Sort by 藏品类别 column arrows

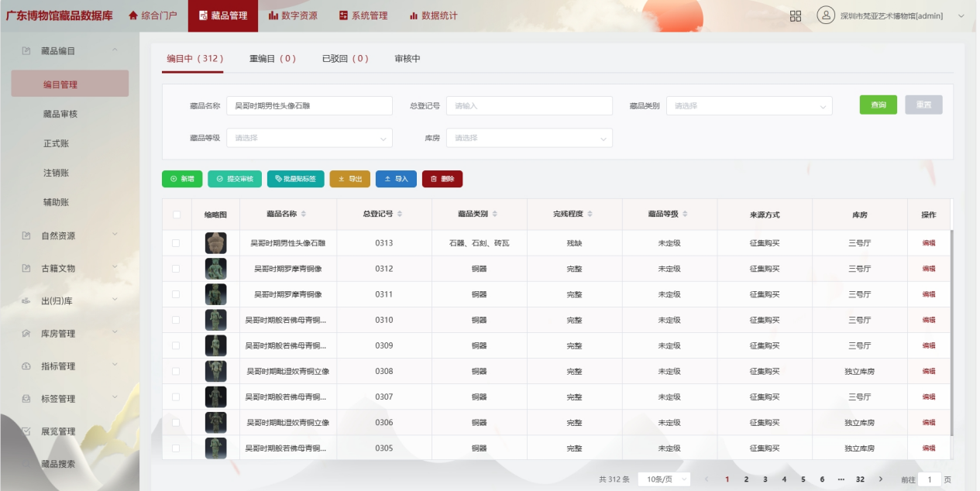(494, 215)
